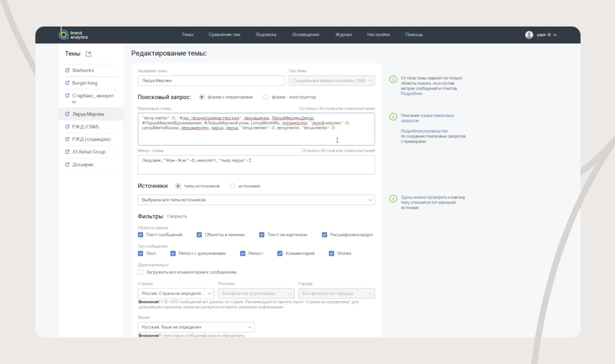Viewport: 615px width, 364px height.
Task: Select форма - конструктор radio button
Action: tap(266, 97)
